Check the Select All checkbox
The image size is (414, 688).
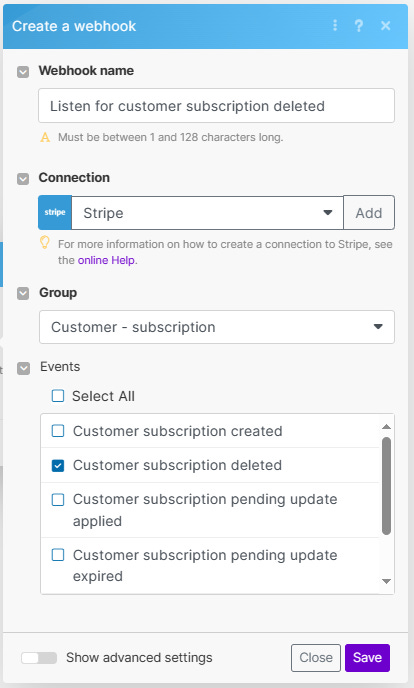pyautogui.click(x=58, y=396)
